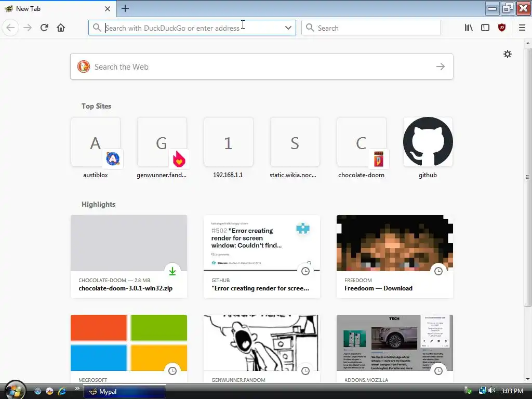Viewport: 532px width, 399px height.
Task: Focus the toolbar Search box
Action: tap(371, 28)
